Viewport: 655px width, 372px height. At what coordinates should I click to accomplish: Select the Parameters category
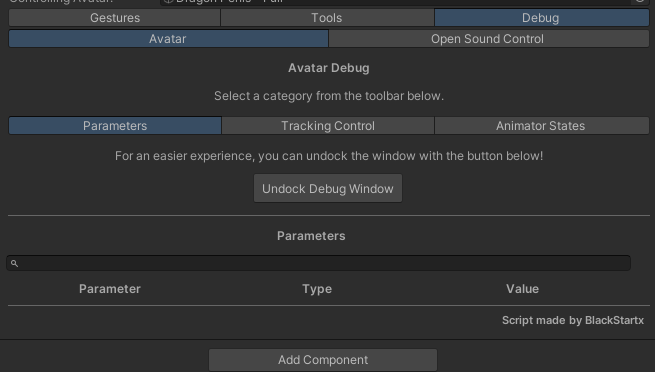[115, 126]
